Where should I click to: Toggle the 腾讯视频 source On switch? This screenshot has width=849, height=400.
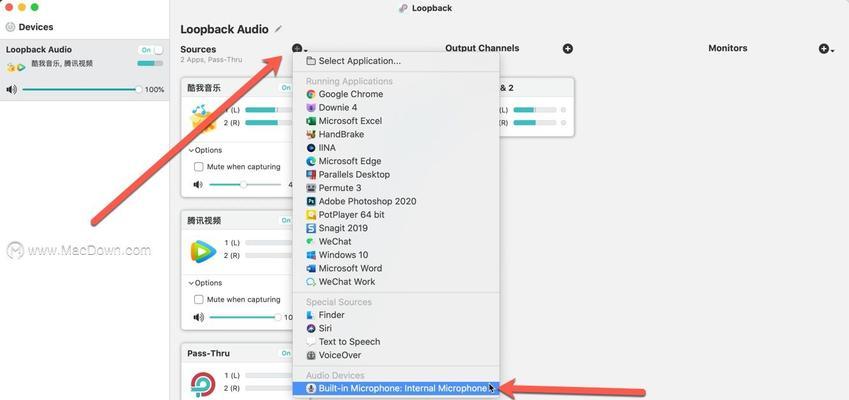coord(285,220)
